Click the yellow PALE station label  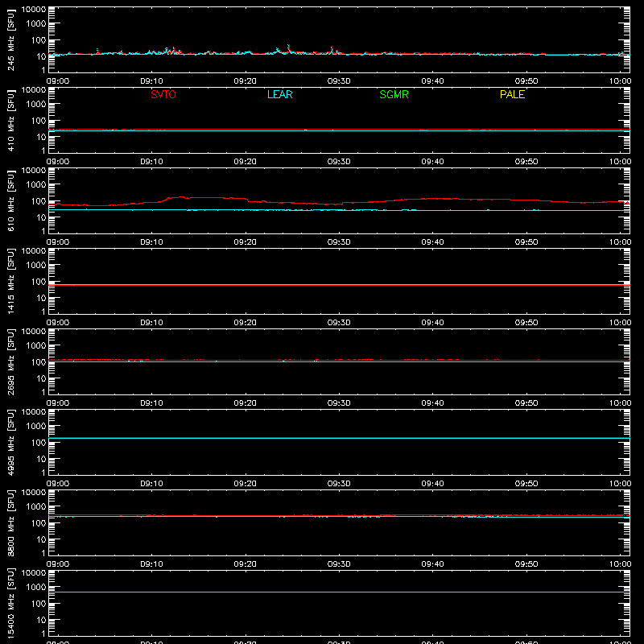coord(512,94)
